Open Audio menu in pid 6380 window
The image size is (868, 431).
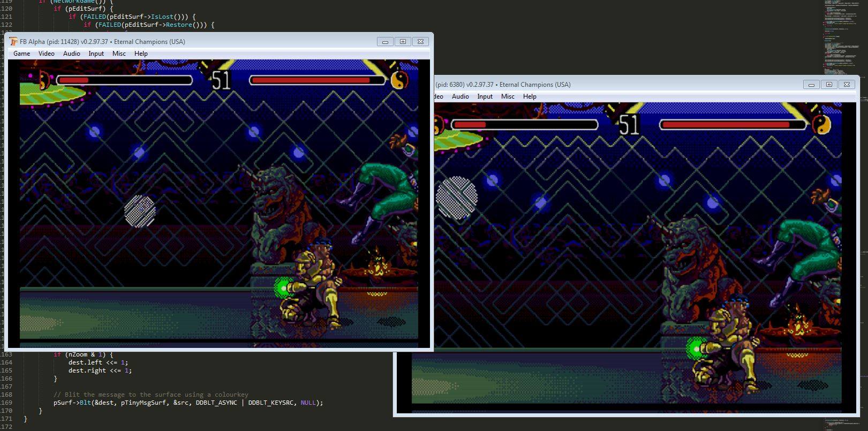pyautogui.click(x=460, y=96)
